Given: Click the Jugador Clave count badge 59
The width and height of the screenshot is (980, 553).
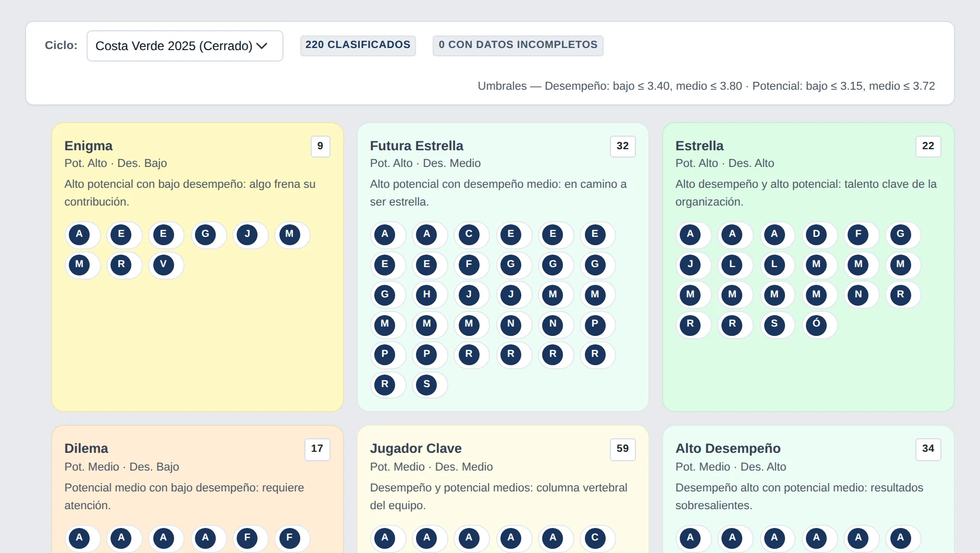Looking at the screenshot, I should [x=623, y=449].
